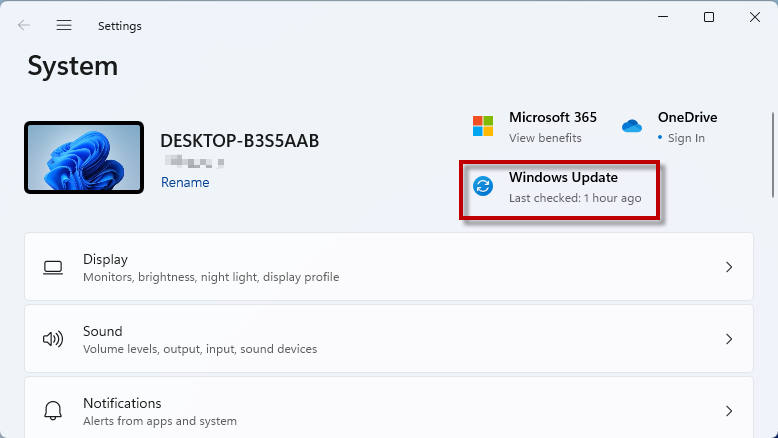Viewport: 778px width, 438px height.
Task: Click 'Alerts from apps and system' text
Action: click(x=160, y=421)
